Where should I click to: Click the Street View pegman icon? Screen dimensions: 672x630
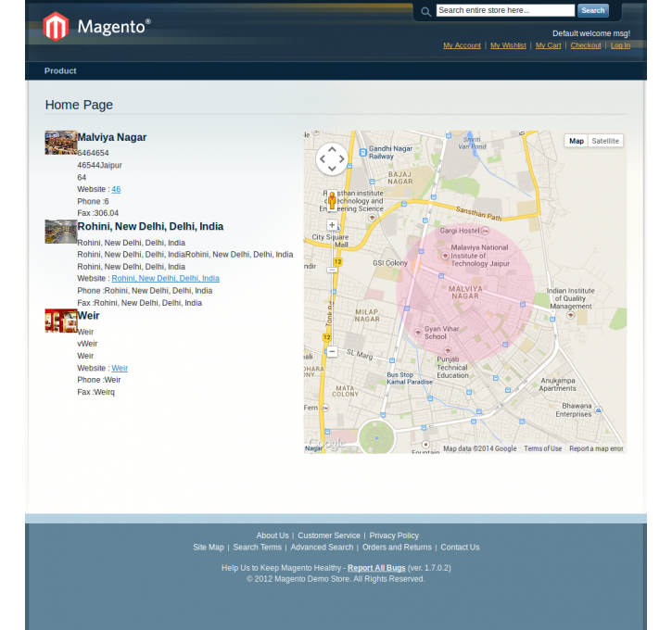(332, 200)
